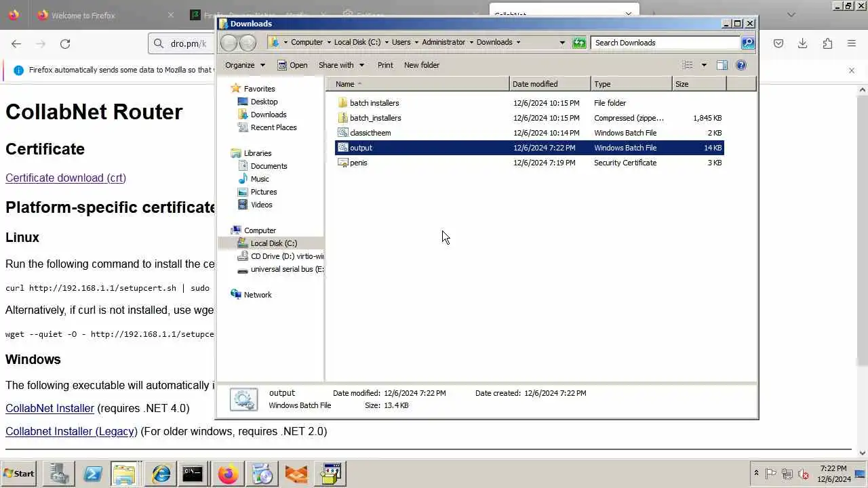Open the Pictures library

tap(263, 192)
